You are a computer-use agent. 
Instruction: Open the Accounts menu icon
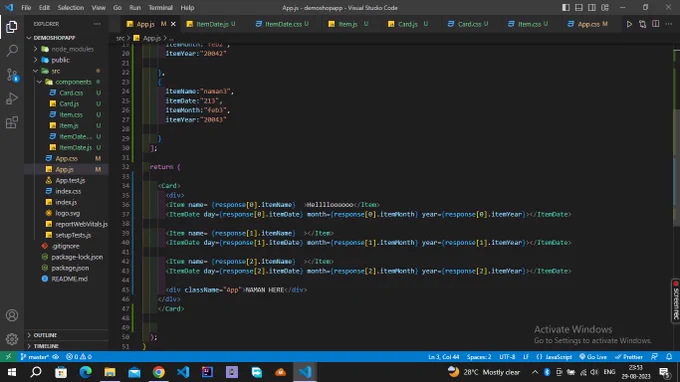pos(12,315)
